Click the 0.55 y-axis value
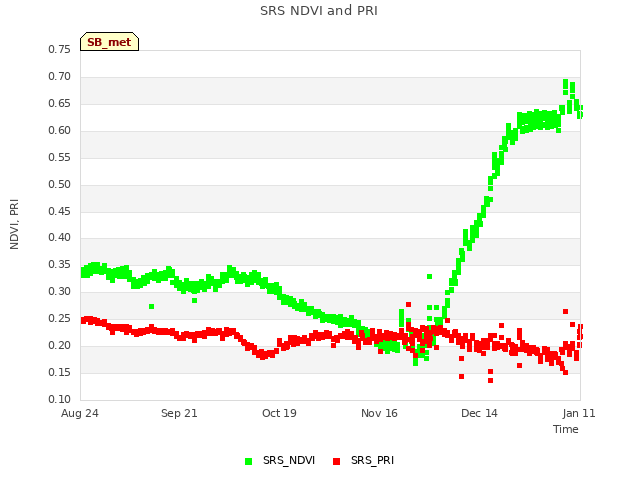Image resolution: width=640 pixels, height=480 pixels. coord(60,158)
